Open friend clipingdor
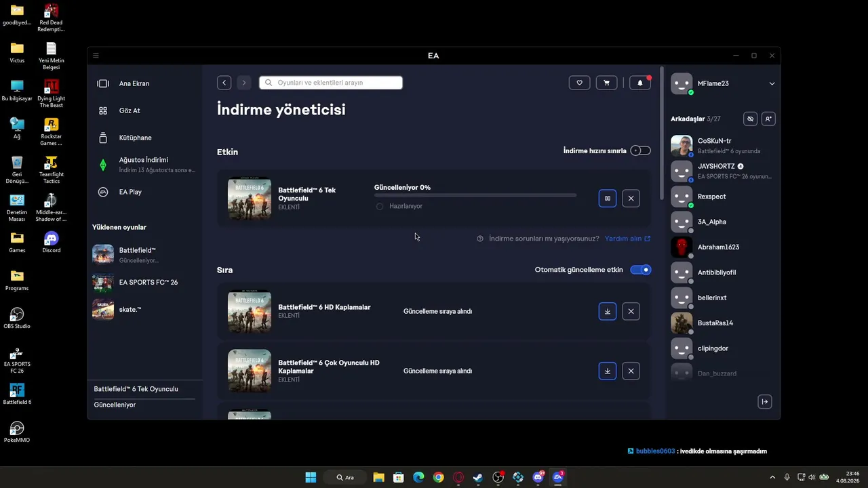Screen dimensions: 868x488 tap(723, 348)
